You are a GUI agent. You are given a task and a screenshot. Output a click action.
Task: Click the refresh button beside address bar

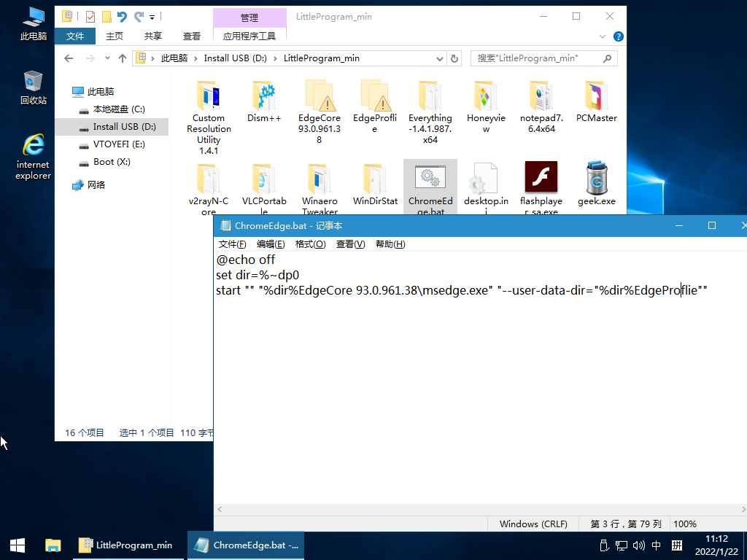click(x=454, y=58)
